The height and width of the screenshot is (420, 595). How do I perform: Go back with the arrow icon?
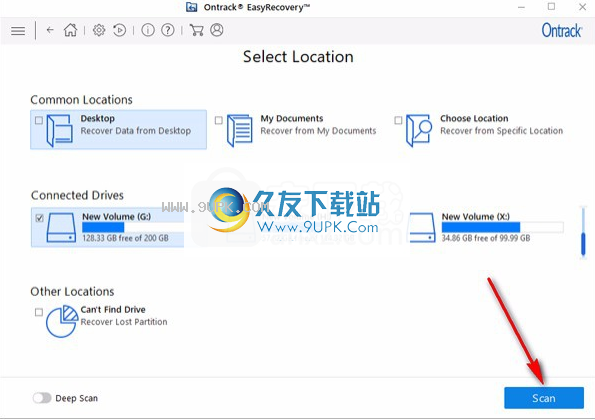tap(50, 30)
